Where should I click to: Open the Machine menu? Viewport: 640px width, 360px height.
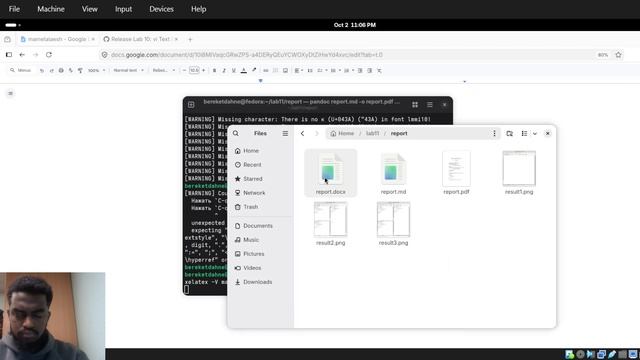[51, 9]
